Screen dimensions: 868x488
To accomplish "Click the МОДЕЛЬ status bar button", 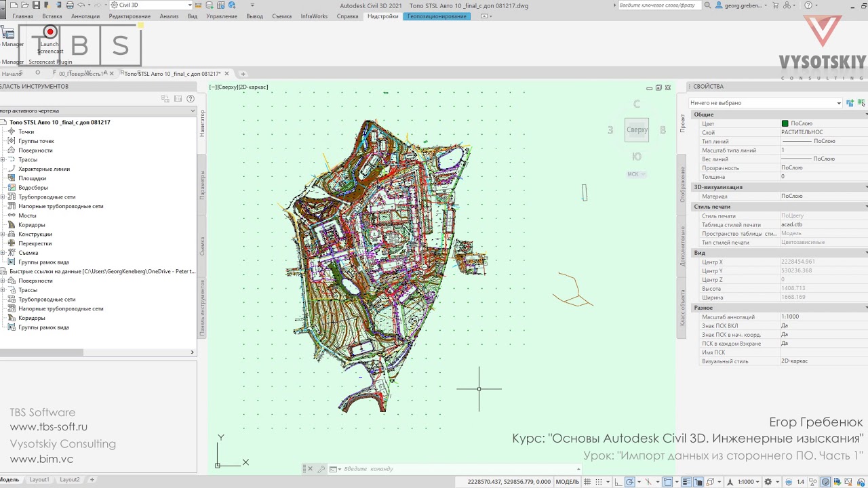I will coord(567,482).
